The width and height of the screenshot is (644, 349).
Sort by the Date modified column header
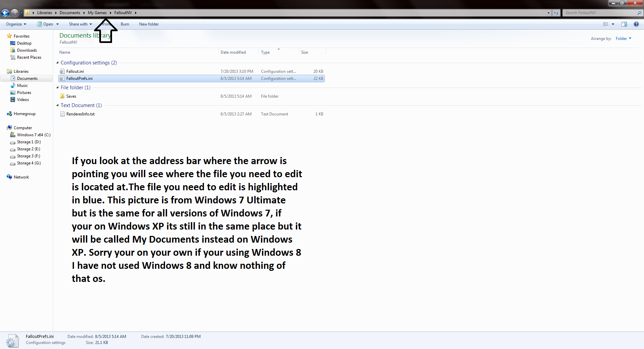238,52
